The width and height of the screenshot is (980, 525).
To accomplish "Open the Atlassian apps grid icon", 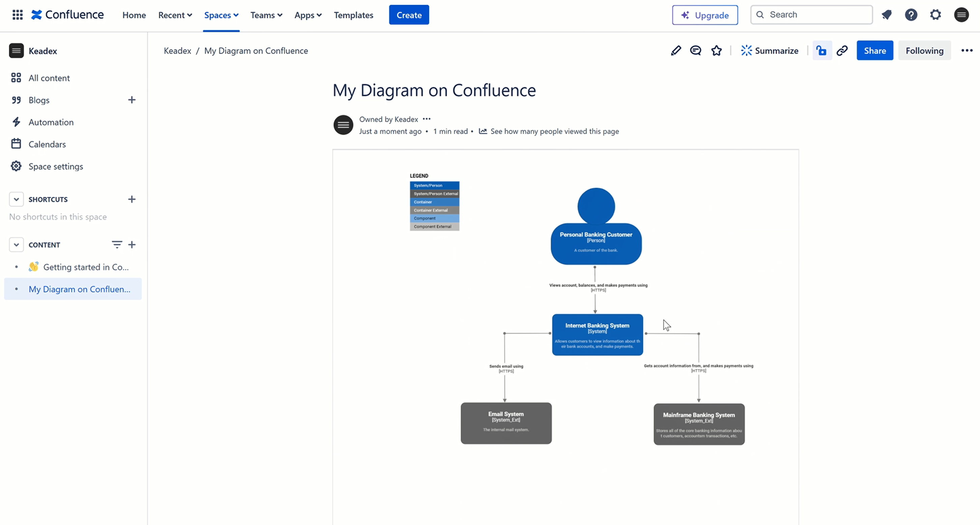I will [17, 15].
